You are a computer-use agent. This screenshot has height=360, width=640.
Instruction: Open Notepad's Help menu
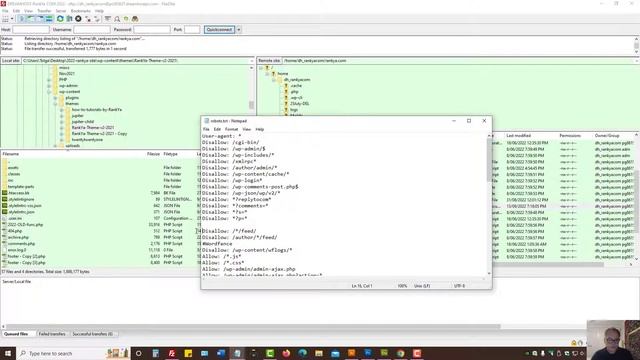tap(260, 129)
